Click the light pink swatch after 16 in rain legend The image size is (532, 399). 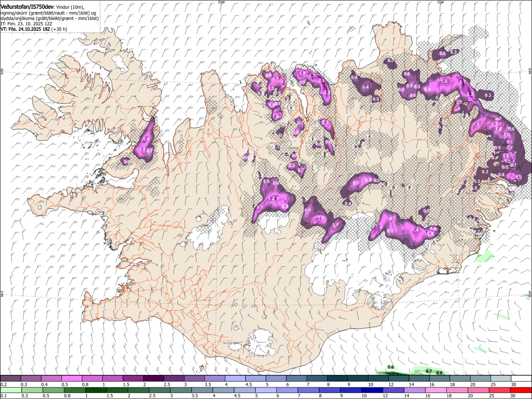[x=436, y=390]
